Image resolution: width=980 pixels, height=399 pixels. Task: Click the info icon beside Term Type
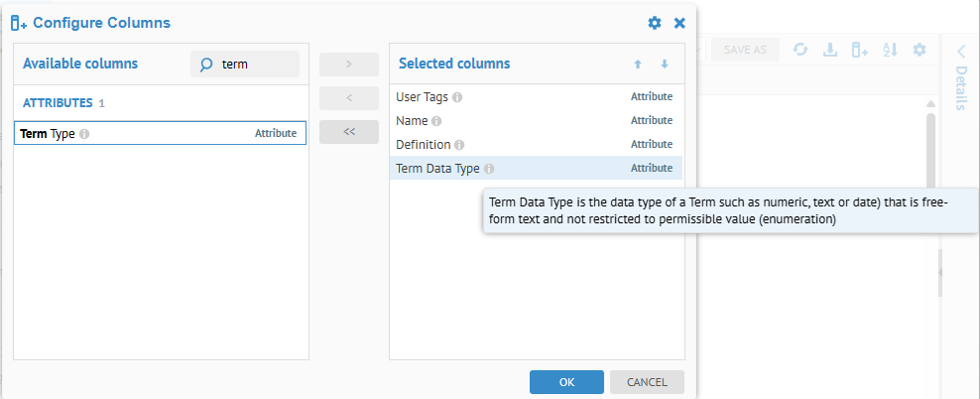(84, 134)
